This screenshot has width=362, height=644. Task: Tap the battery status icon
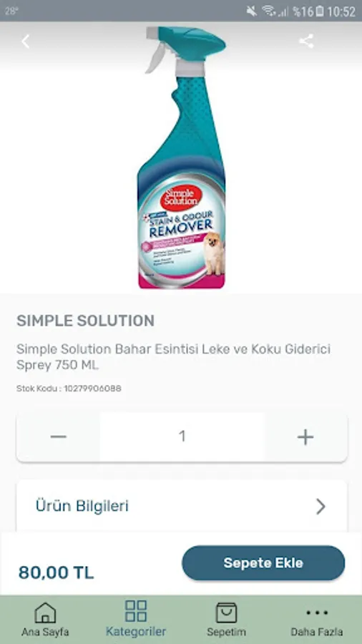[319, 11]
